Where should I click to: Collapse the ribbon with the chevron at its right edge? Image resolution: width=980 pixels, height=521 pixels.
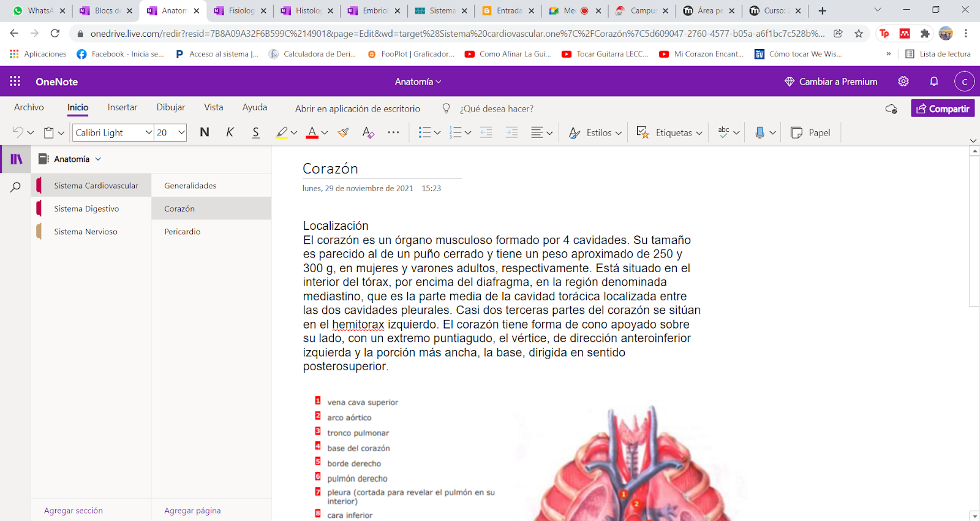pos(973,140)
